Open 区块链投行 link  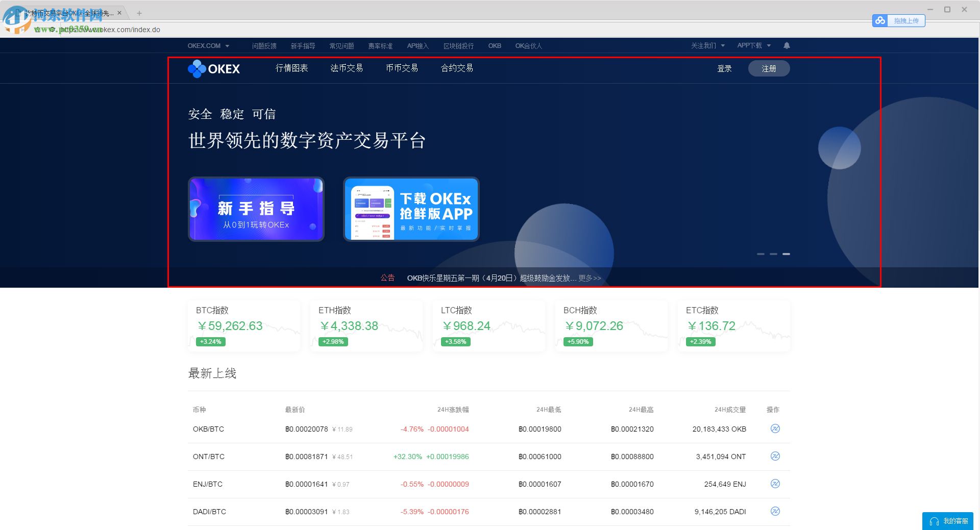458,46
